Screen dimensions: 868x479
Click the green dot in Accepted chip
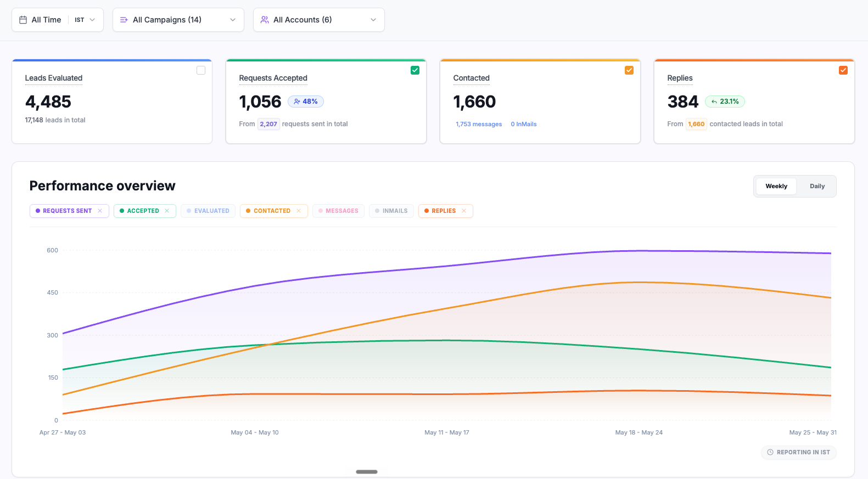click(x=122, y=211)
